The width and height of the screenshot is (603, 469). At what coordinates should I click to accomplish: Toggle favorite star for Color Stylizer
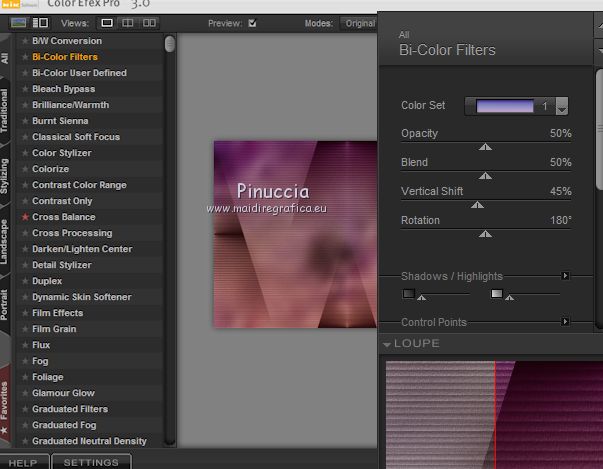[25, 153]
